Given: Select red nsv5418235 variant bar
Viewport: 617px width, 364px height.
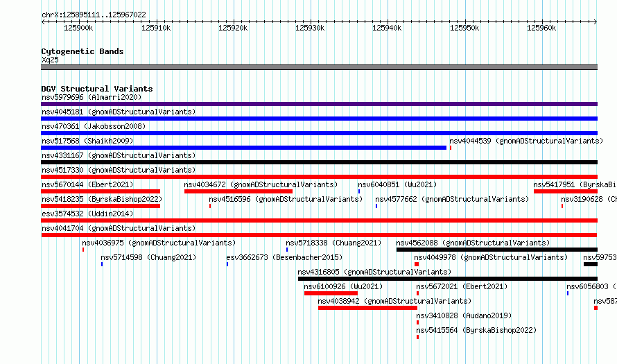Looking at the screenshot, I should (x=101, y=206).
